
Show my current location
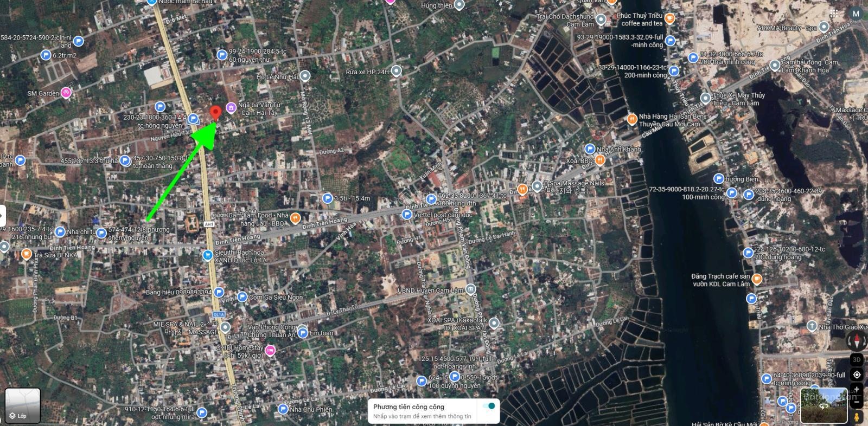pyautogui.click(x=857, y=375)
